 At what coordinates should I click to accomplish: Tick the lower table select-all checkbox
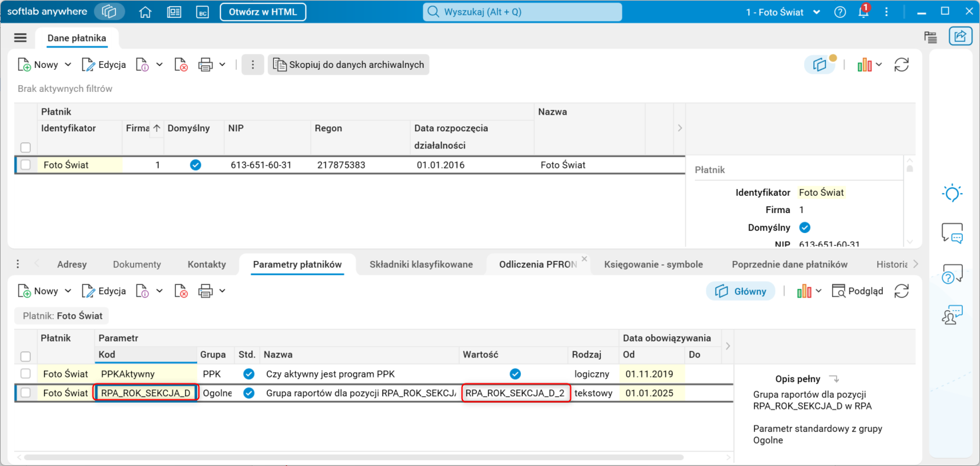click(25, 356)
